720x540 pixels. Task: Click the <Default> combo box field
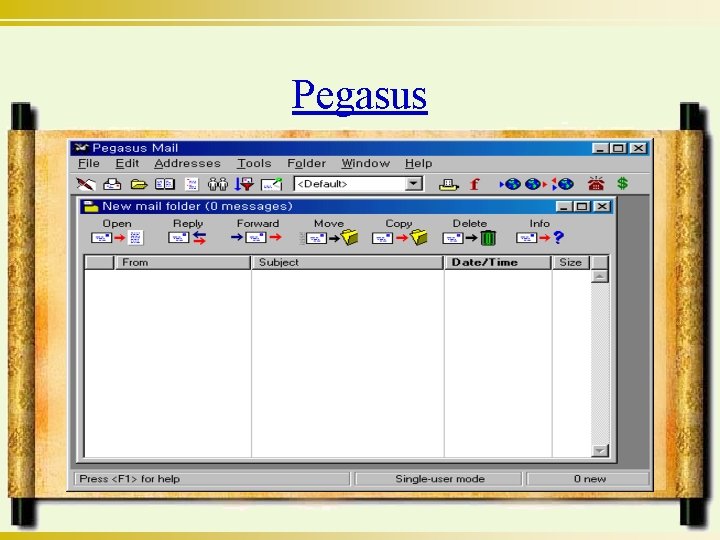358,184
